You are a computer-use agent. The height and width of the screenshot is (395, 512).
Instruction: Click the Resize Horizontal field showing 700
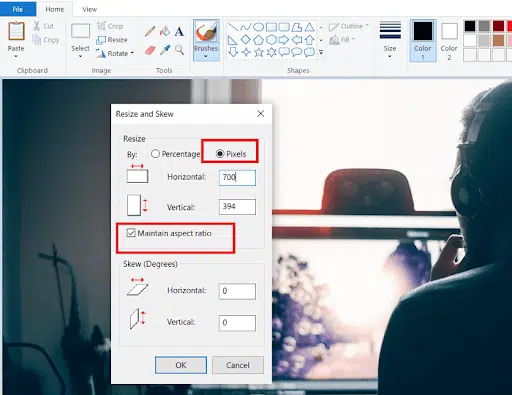click(237, 177)
